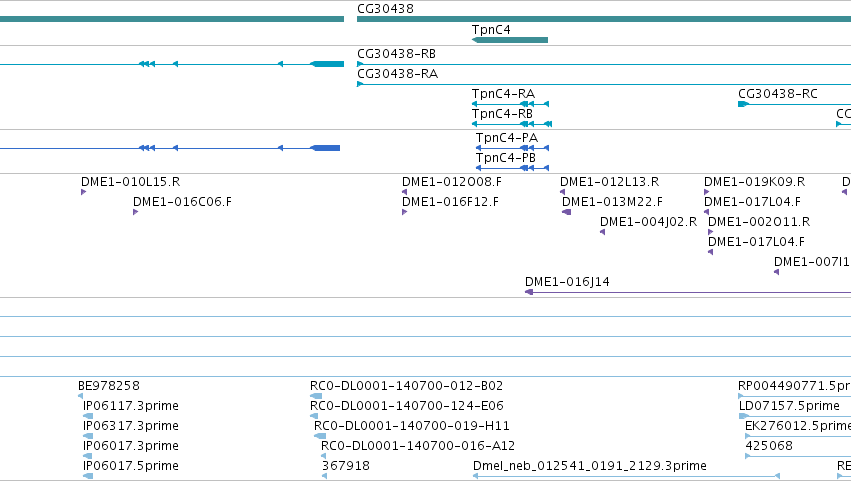Click the TpnC4-PA protein label
Screen dimensions: 851x481
tap(506, 138)
